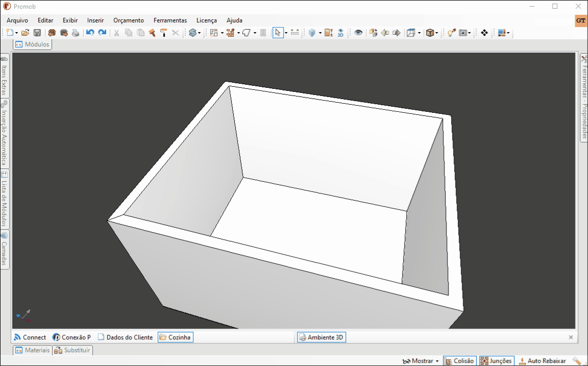Viewport: 588px width, 366px height.
Task: Open the Ferramentas menu
Action: (x=170, y=20)
